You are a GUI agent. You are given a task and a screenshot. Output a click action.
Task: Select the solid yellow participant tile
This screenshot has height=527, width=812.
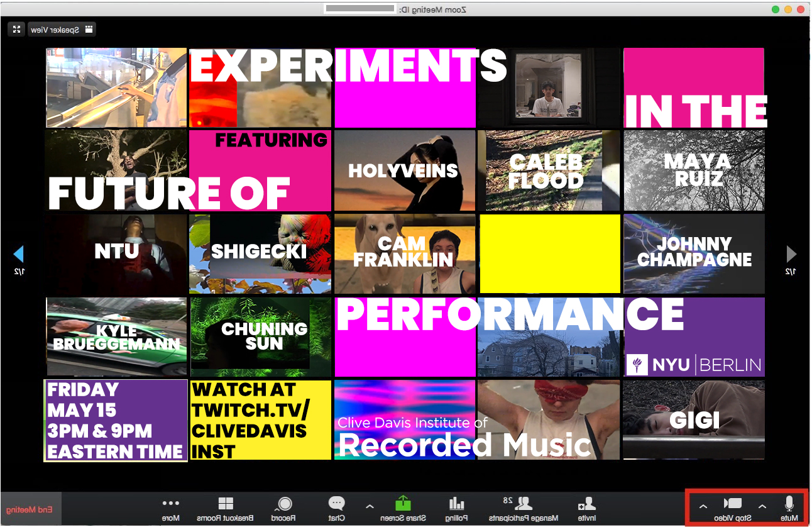click(x=550, y=254)
